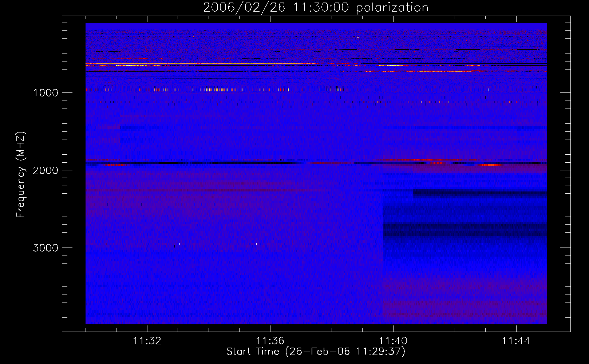Click the 11:44 time tick label
This screenshot has width=589, height=364.
[516, 341]
